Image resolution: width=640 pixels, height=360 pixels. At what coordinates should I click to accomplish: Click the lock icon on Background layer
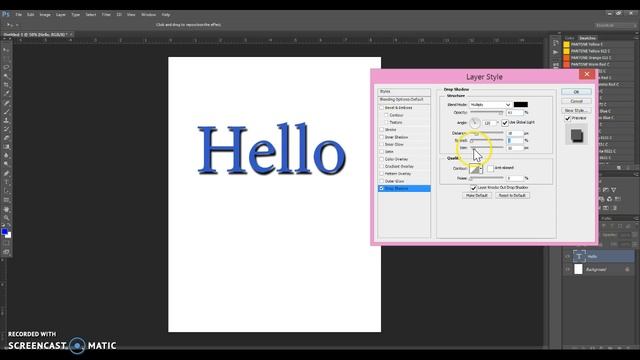(627, 269)
